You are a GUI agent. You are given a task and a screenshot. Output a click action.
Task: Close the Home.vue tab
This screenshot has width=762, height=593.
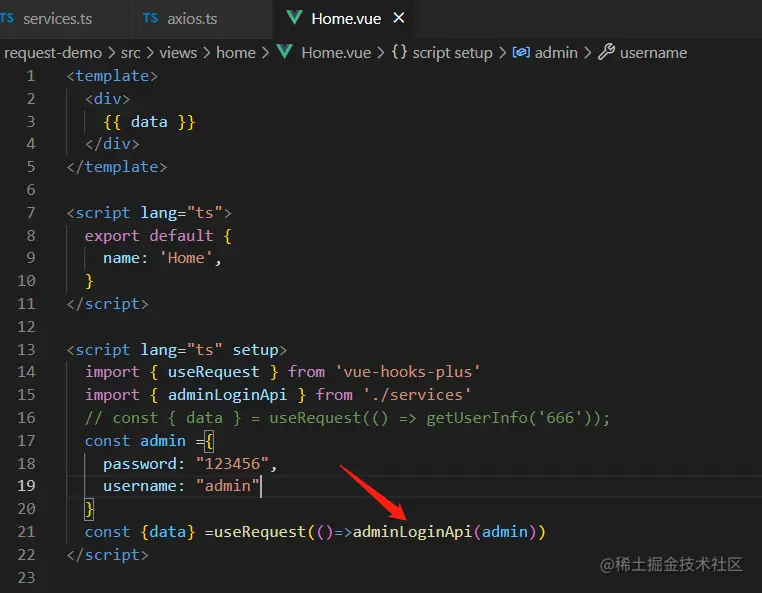[x=398, y=18]
